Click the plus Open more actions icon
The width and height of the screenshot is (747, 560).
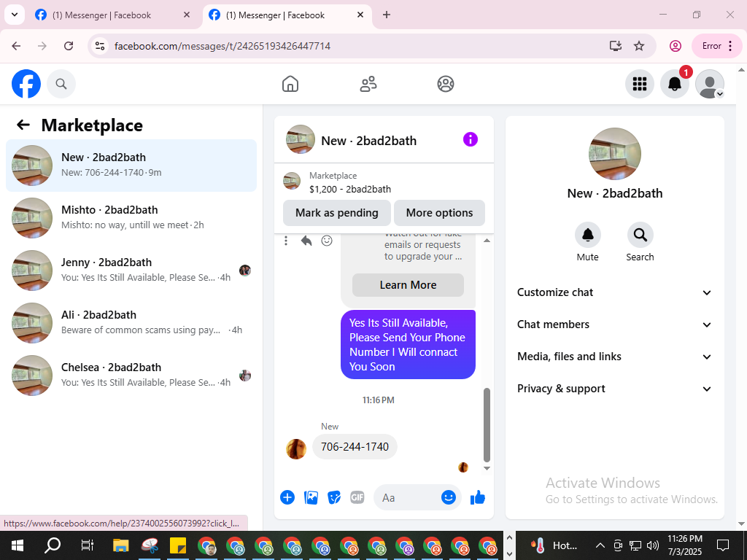coord(287,497)
